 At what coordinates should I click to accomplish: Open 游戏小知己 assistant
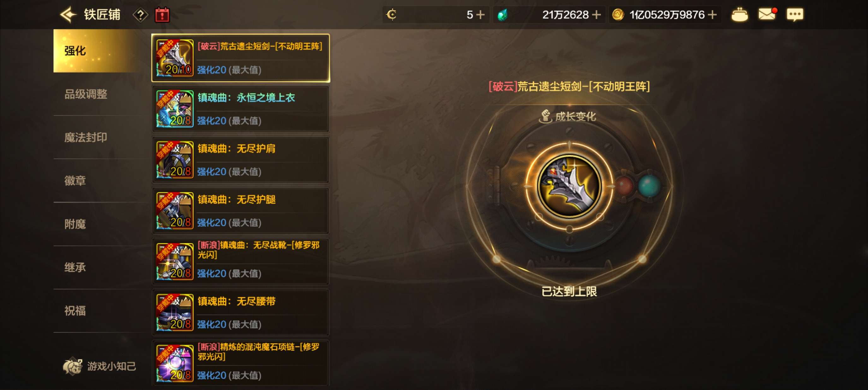pos(100,366)
